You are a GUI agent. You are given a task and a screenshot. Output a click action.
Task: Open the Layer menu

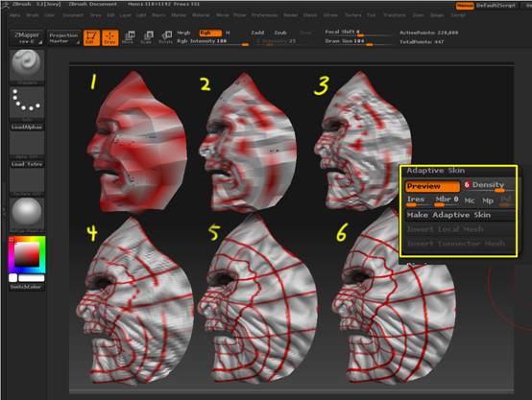click(125, 15)
